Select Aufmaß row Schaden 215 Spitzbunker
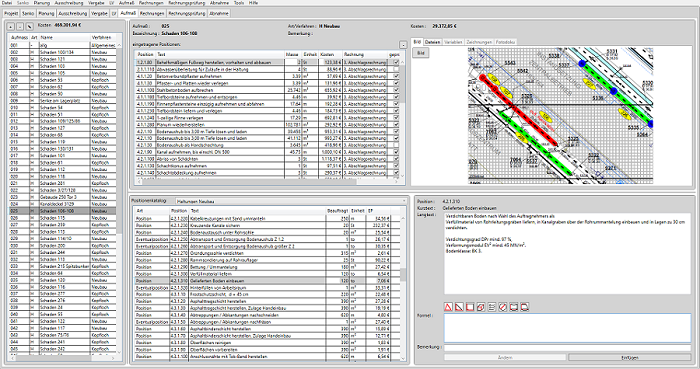700x369 pixels. click(x=63, y=266)
